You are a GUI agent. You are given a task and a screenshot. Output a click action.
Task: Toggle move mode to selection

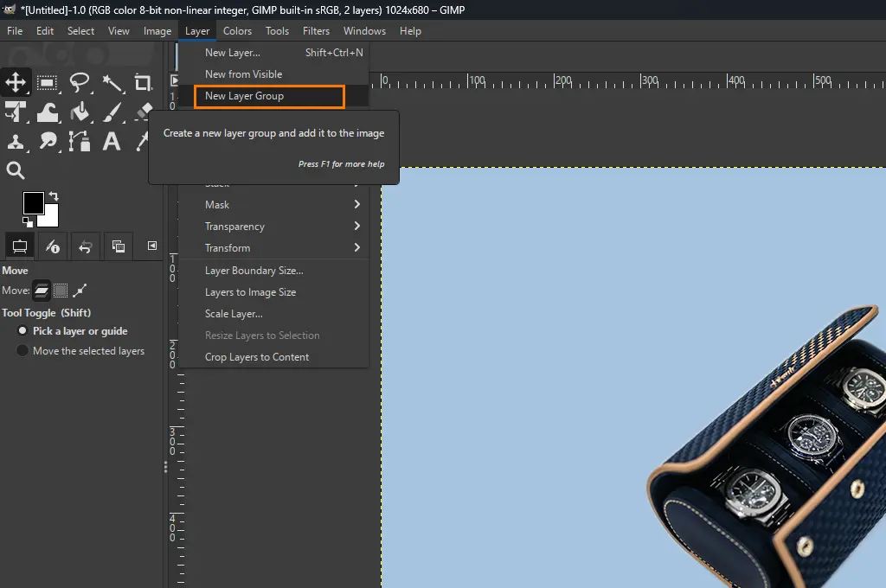pos(61,291)
